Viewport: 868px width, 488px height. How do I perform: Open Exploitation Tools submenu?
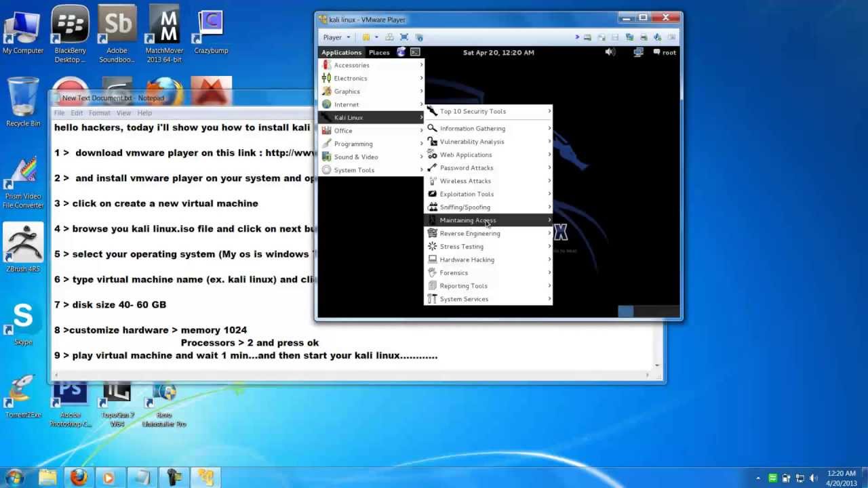click(489, 194)
